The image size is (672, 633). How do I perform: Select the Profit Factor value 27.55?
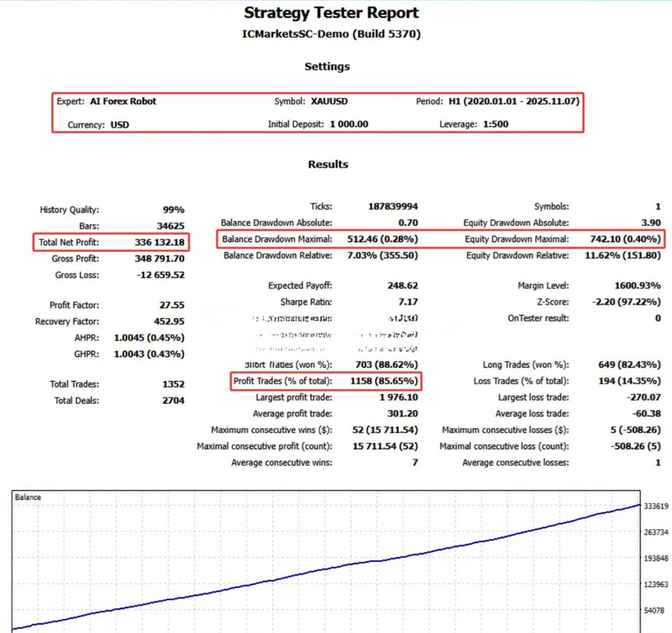[172, 305]
